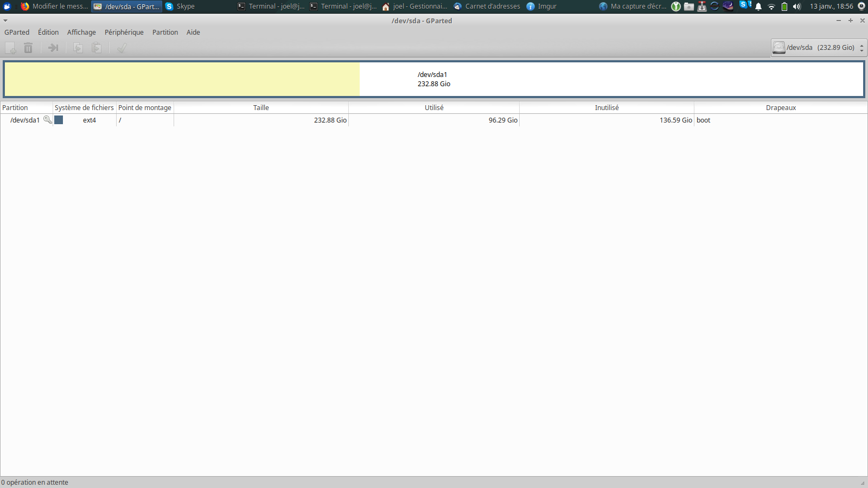The height and width of the screenshot is (488, 868).
Task: Click the 136.59 Gio unused value
Action: (675, 120)
